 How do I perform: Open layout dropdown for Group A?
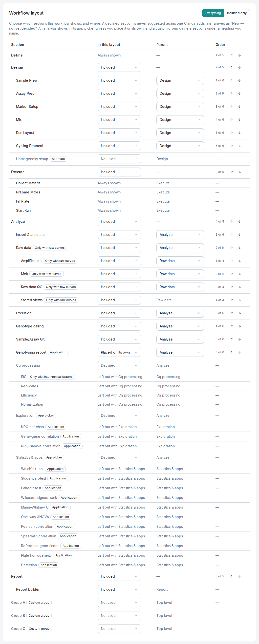[x=119, y=603]
